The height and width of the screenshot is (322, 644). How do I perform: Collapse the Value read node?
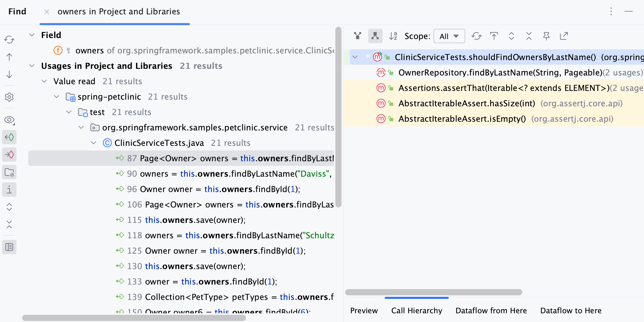[x=44, y=81]
